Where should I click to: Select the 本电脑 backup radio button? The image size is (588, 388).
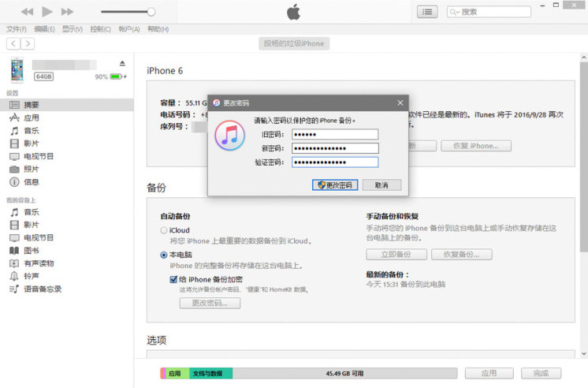pos(164,256)
